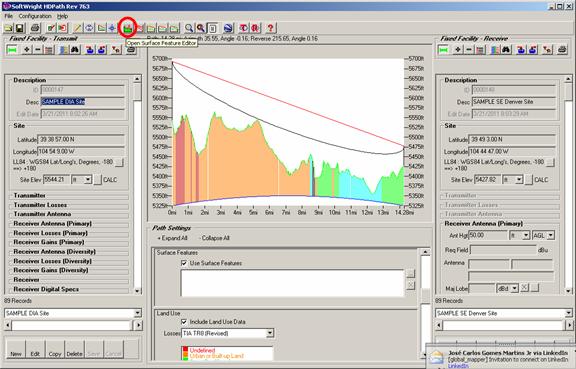This screenshot has height=369, width=576.
Task: Open the Losses TIA TR8 dropdown
Action: pyautogui.click(x=270, y=333)
